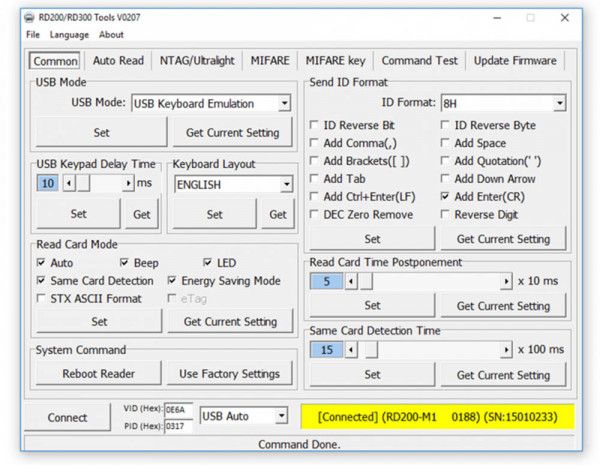
Task: Click Set under Read Card Mode
Action: pos(99,321)
